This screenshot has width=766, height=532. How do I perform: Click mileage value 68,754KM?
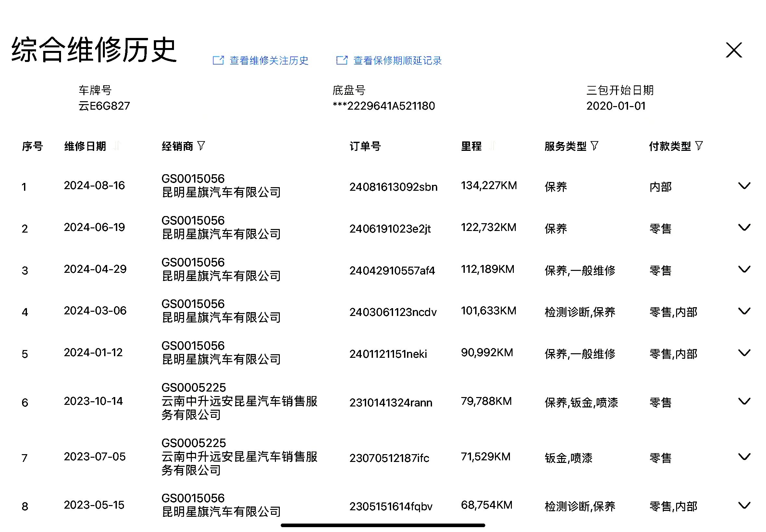tap(487, 505)
